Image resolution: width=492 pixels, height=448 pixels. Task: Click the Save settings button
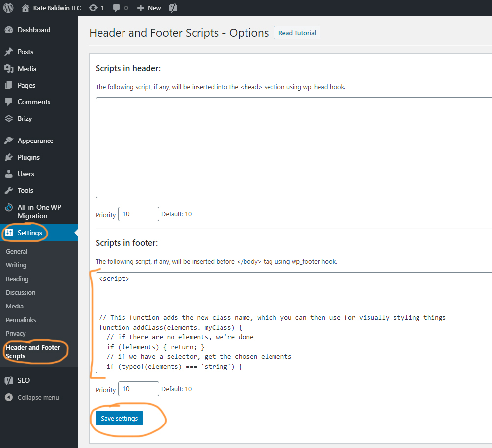point(119,418)
